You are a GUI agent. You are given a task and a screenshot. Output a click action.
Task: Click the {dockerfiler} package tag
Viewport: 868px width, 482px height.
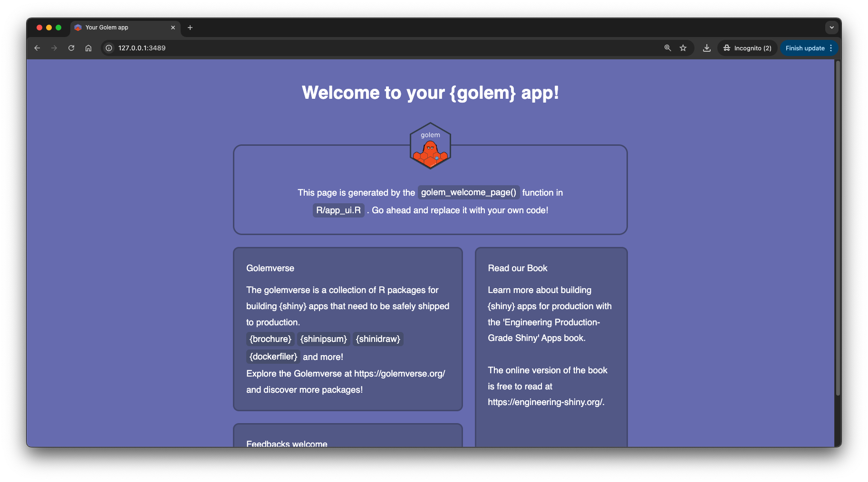[x=273, y=357]
